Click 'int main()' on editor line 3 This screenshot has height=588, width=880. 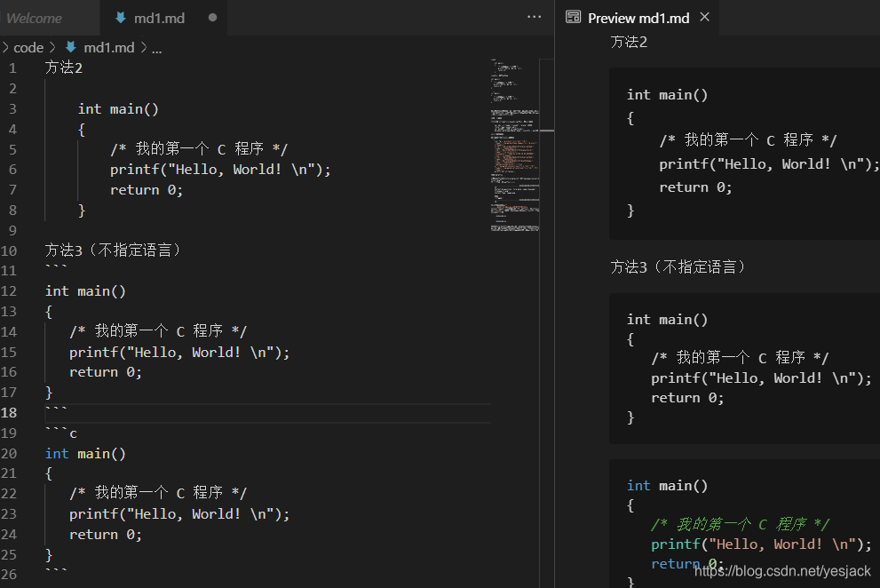click(x=118, y=109)
